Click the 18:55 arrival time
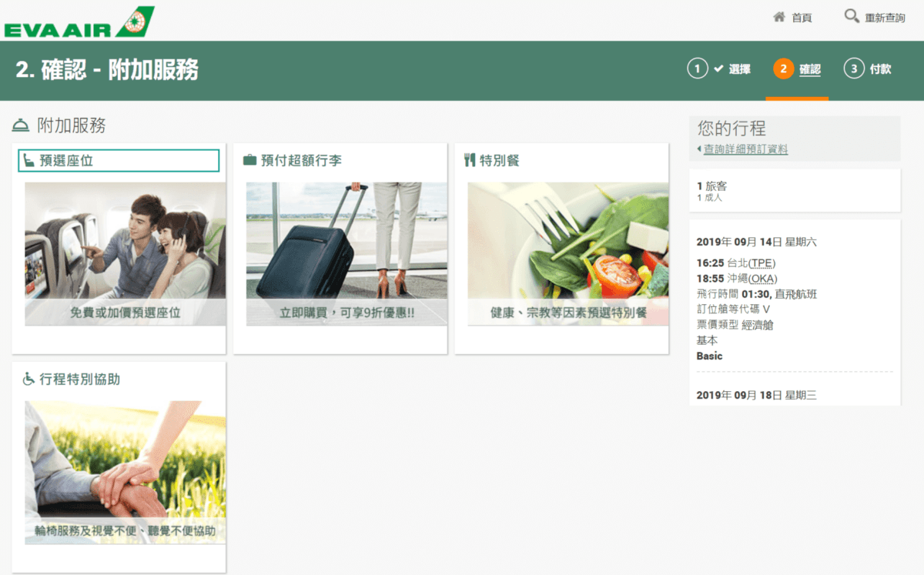924x575 pixels. point(711,278)
